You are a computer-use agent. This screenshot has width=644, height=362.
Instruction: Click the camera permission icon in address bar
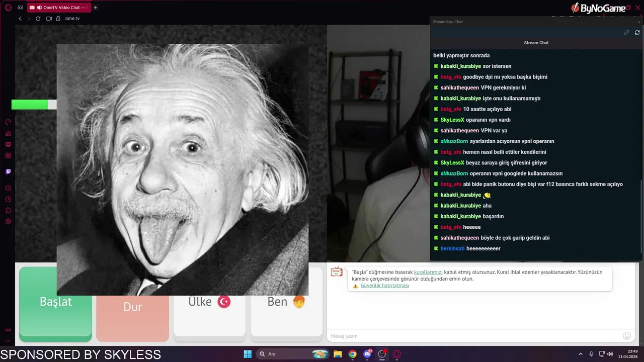(x=49, y=19)
